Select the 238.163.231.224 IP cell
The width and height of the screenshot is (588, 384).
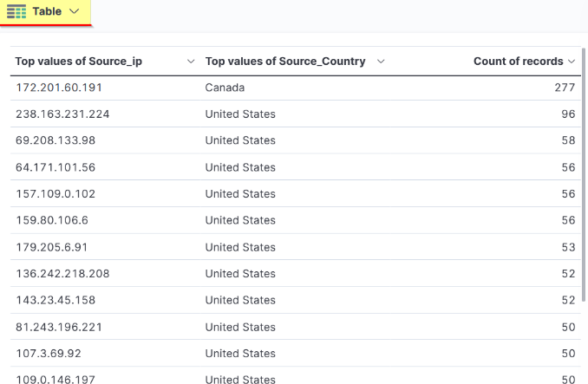tap(62, 114)
